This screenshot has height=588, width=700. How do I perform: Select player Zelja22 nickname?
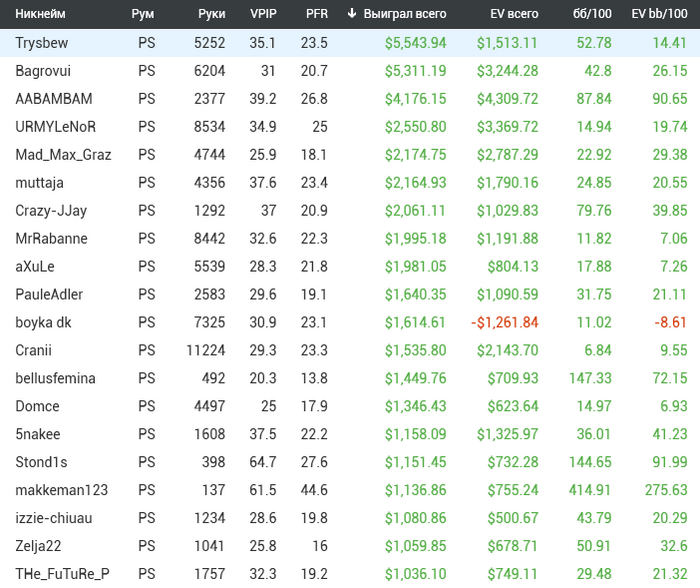(38, 546)
